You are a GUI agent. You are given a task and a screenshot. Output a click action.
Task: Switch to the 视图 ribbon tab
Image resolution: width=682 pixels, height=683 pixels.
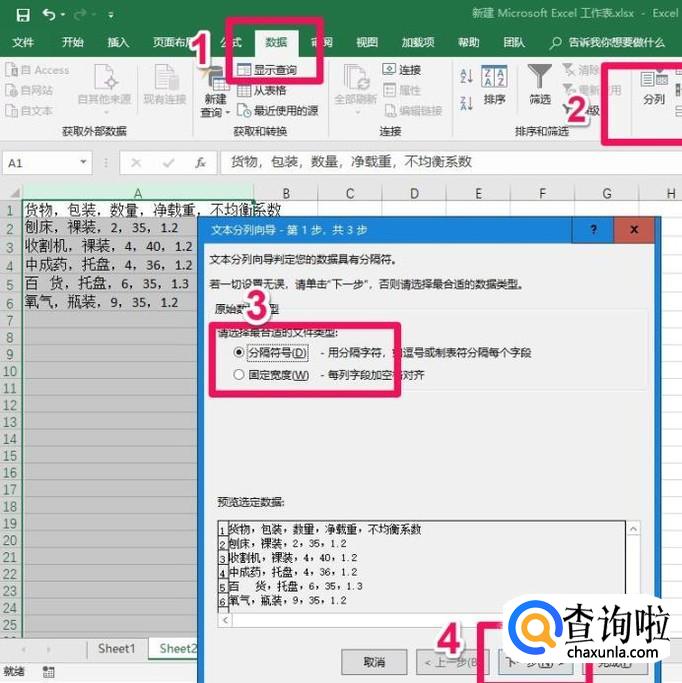pos(367,42)
